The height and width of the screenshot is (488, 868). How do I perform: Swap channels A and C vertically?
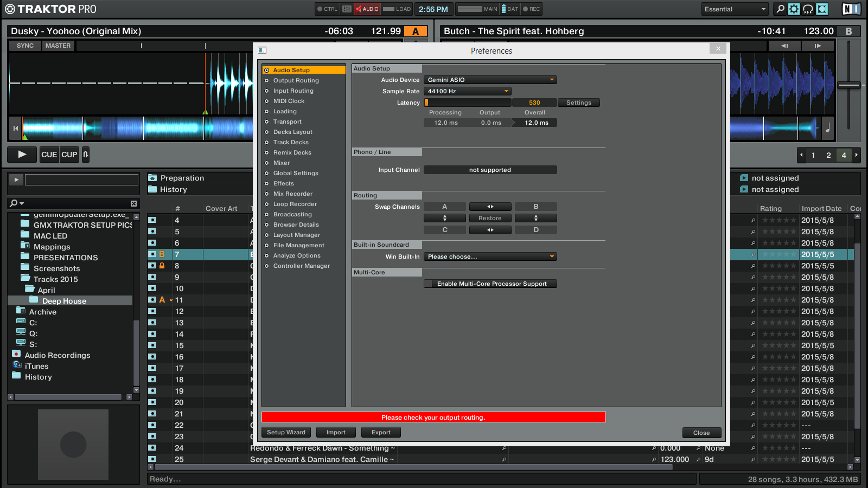(x=445, y=218)
